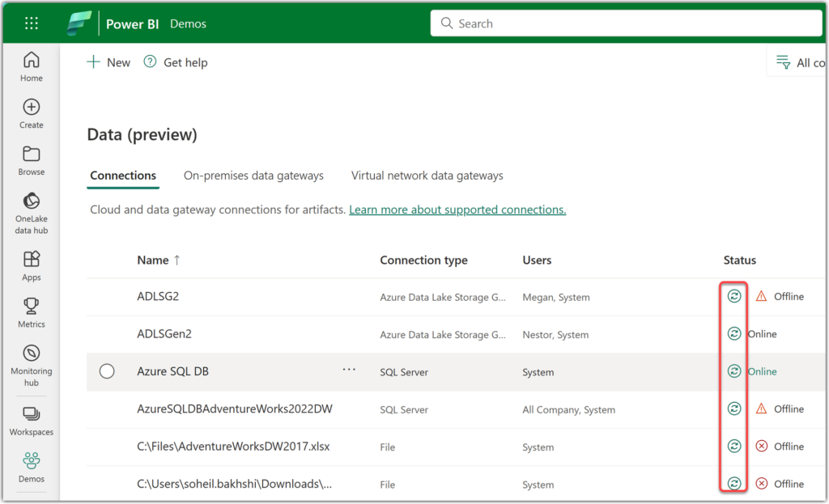This screenshot has height=504, width=829.
Task: Select the ADLSG2 connection name
Action: tap(158, 296)
